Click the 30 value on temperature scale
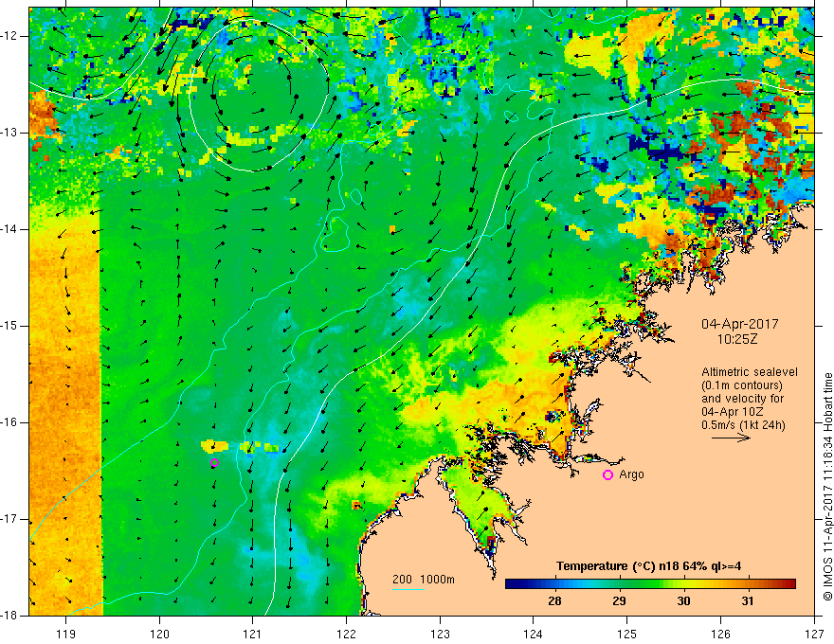Image resolution: width=834 pixels, height=644 pixels. [683, 601]
